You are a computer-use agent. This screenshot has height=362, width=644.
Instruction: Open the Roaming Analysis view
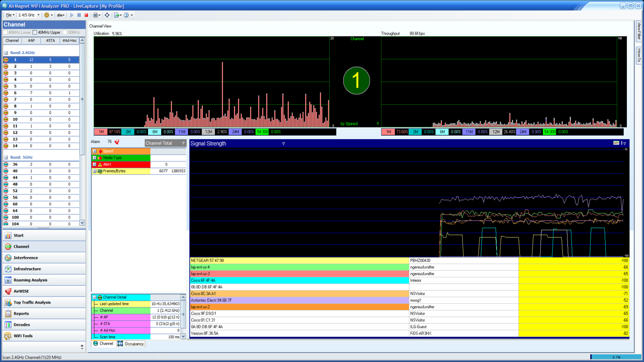30,280
